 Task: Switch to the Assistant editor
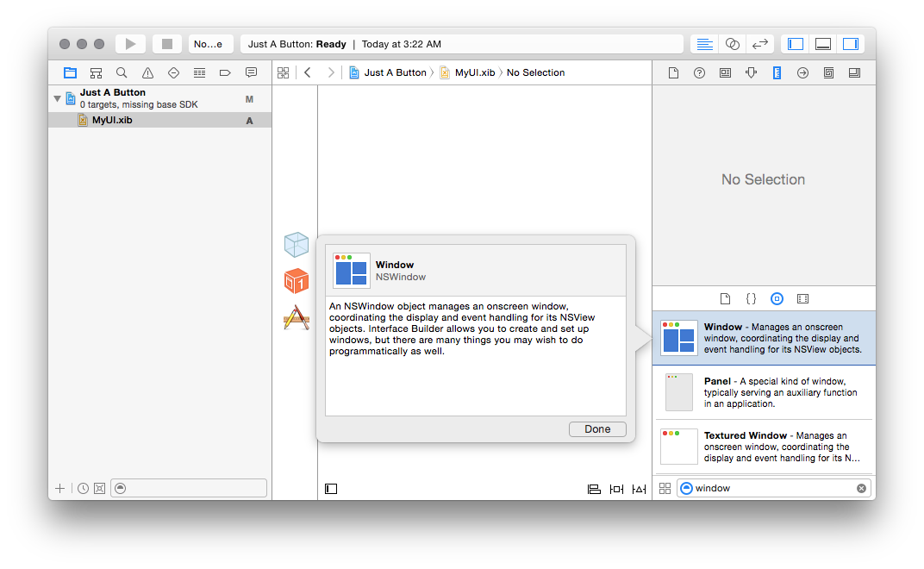[733, 44]
